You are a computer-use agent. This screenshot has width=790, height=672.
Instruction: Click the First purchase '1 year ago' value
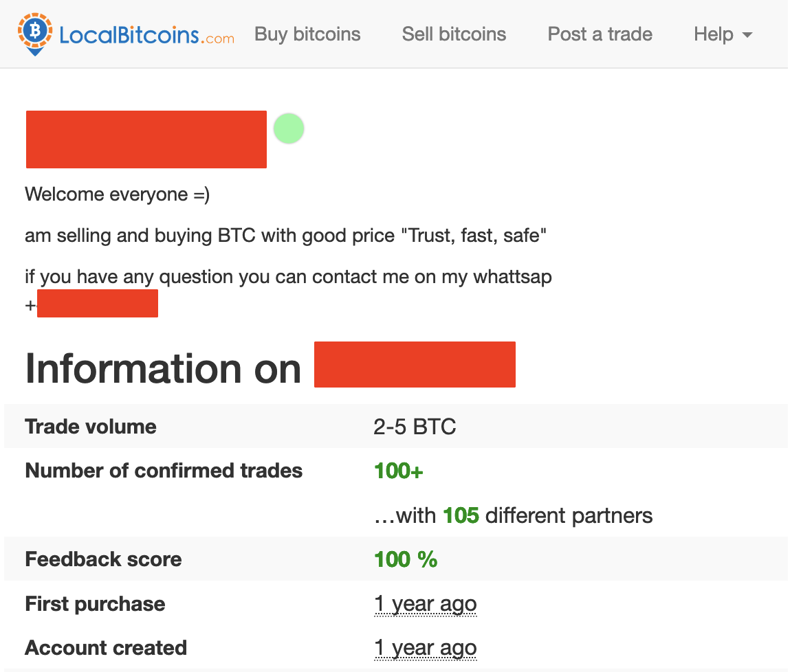pyautogui.click(x=425, y=603)
